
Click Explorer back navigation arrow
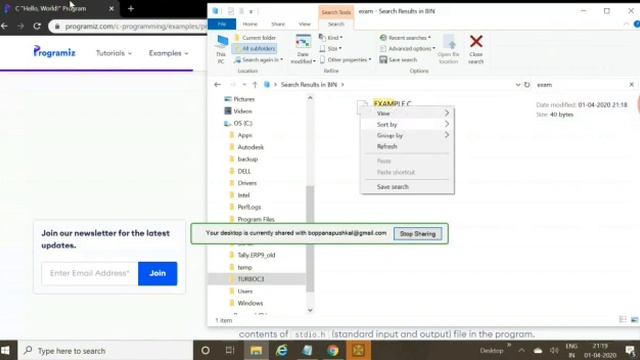coord(217,84)
